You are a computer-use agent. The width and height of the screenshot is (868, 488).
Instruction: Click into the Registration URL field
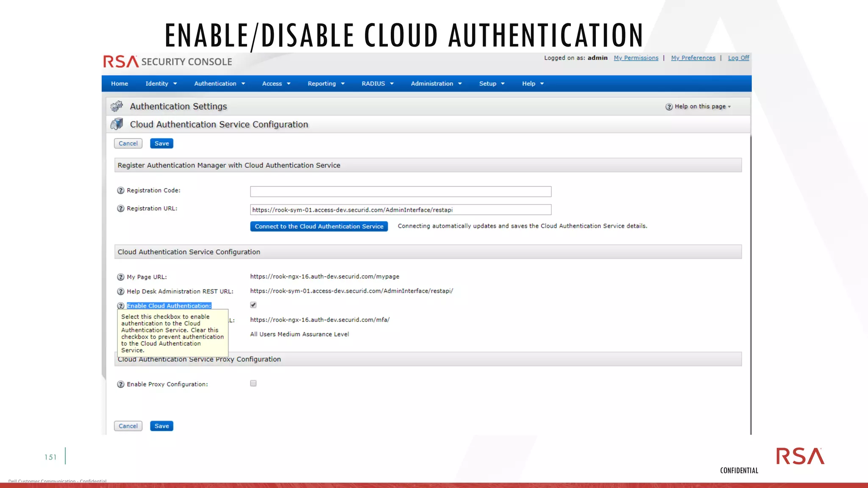click(401, 210)
